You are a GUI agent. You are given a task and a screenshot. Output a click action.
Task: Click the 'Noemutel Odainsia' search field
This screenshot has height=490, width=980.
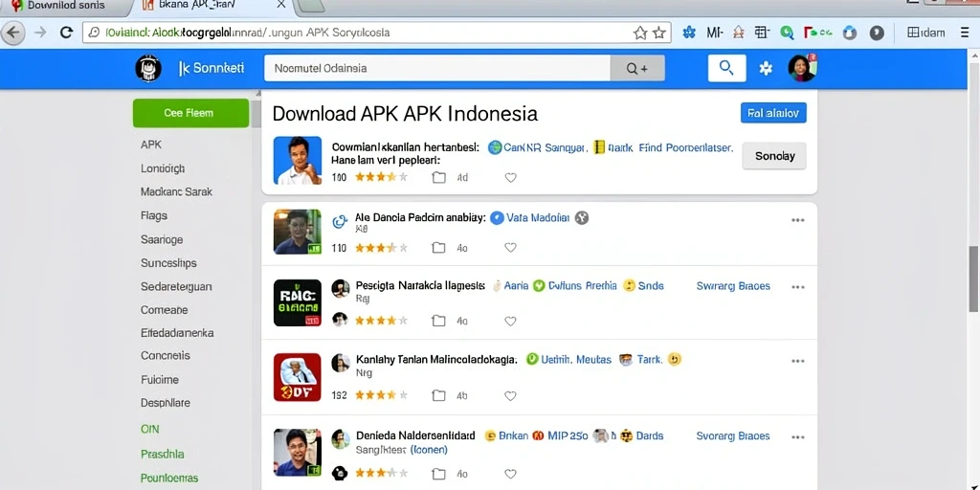(x=436, y=68)
